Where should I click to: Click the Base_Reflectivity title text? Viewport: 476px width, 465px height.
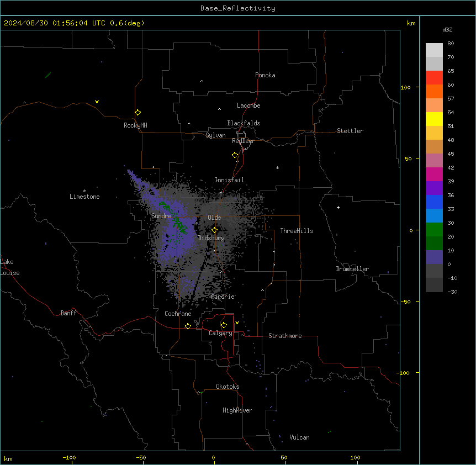tap(238, 8)
